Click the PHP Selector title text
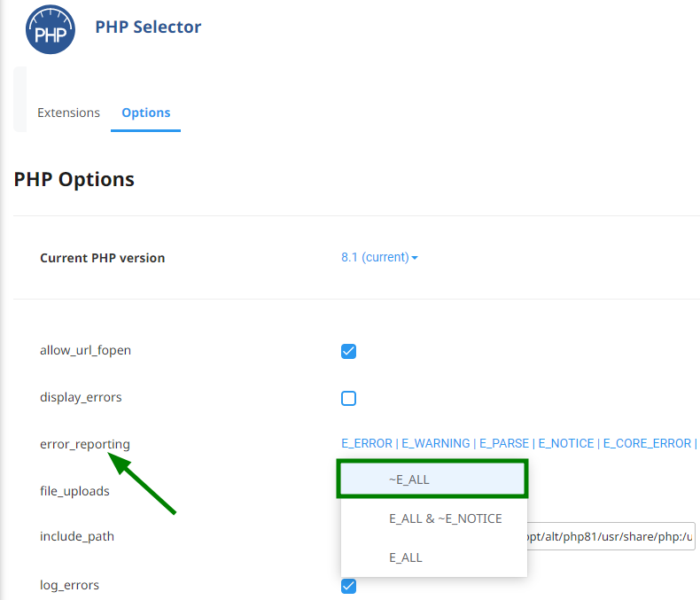The width and height of the screenshot is (700, 600). point(148,27)
